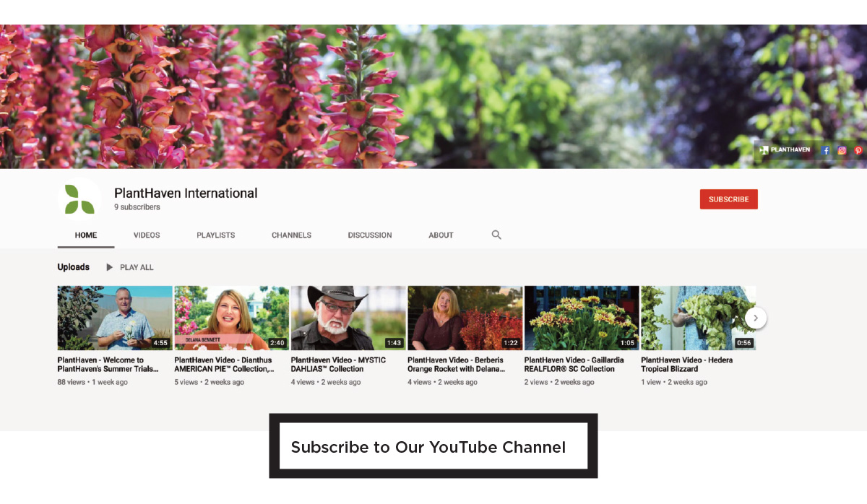Play all uploads
Viewport: 867px width, 504px height.
(x=130, y=267)
